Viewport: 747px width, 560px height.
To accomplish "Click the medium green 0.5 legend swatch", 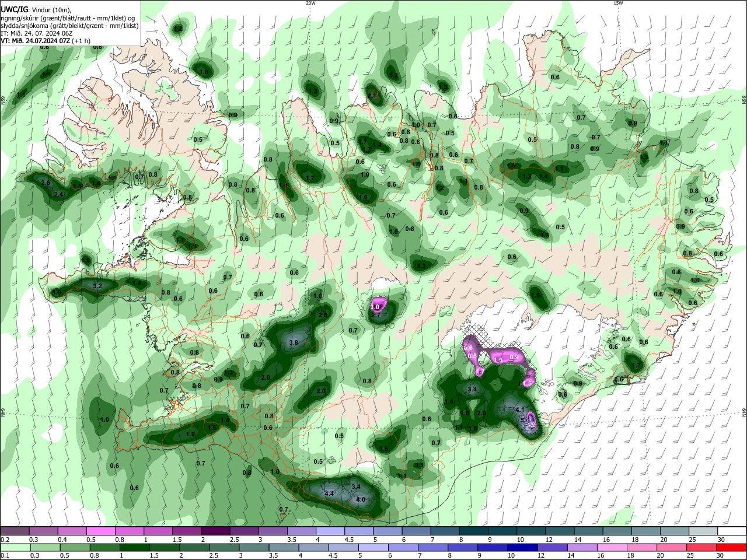I will [x=75, y=547].
